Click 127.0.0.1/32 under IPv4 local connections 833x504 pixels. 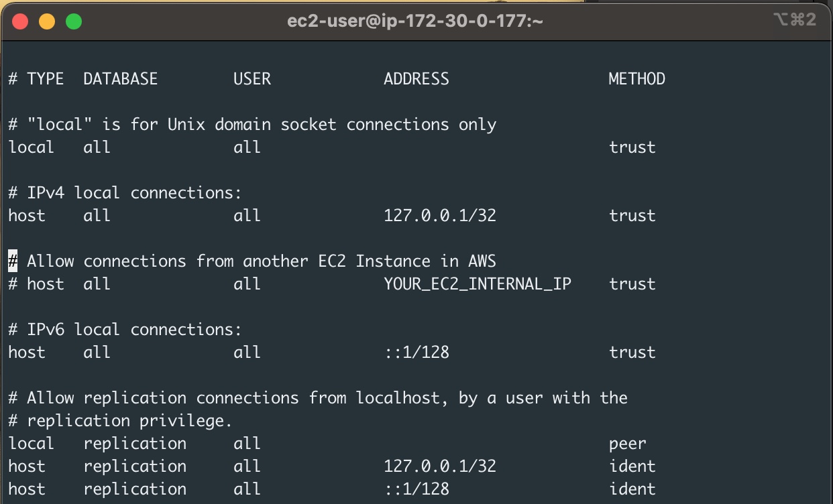[x=439, y=216]
